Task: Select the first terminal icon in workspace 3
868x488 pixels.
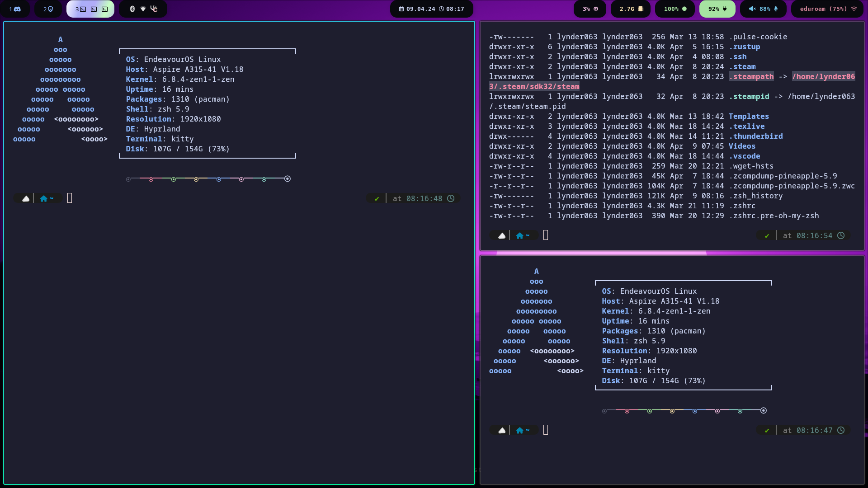Action: tap(83, 9)
